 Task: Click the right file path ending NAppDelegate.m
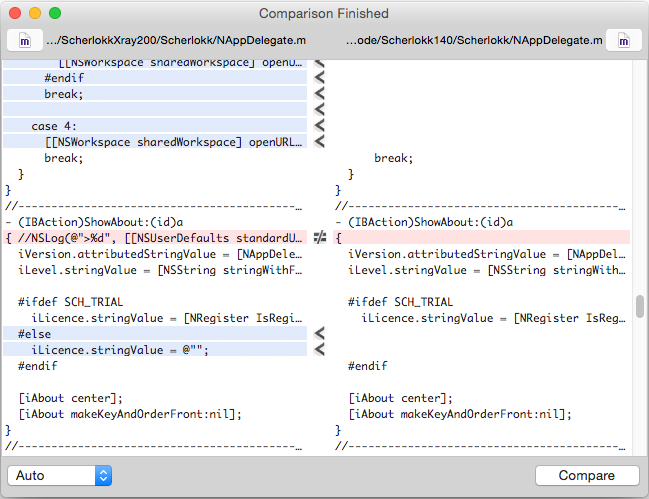click(474, 41)
